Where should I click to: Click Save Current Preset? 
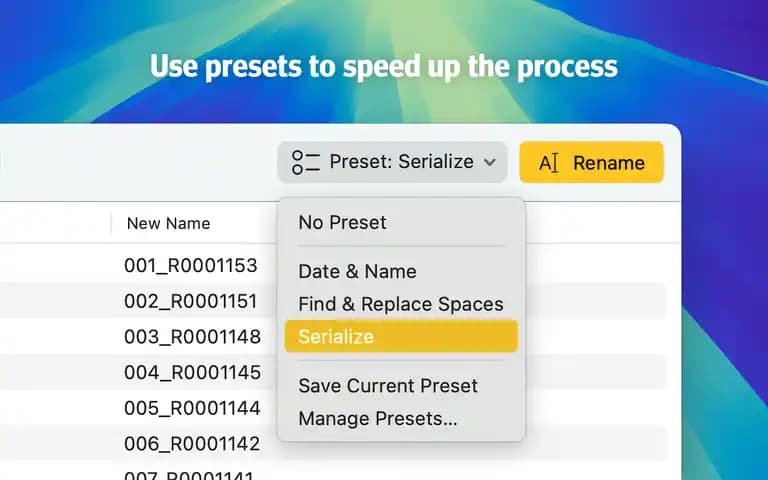click(388, 386)
